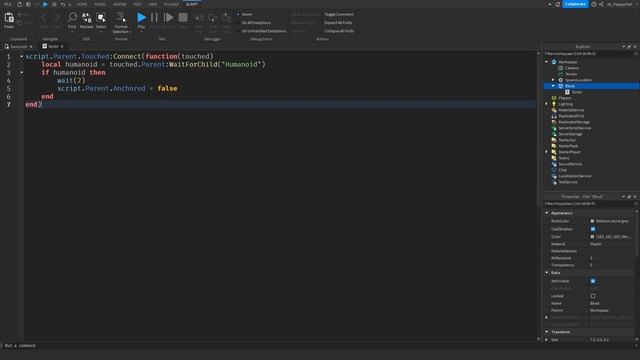The width and height of the screenshot is (640, 360).
Task: Toggle the Locked checkbox
Action: (593, 296)
